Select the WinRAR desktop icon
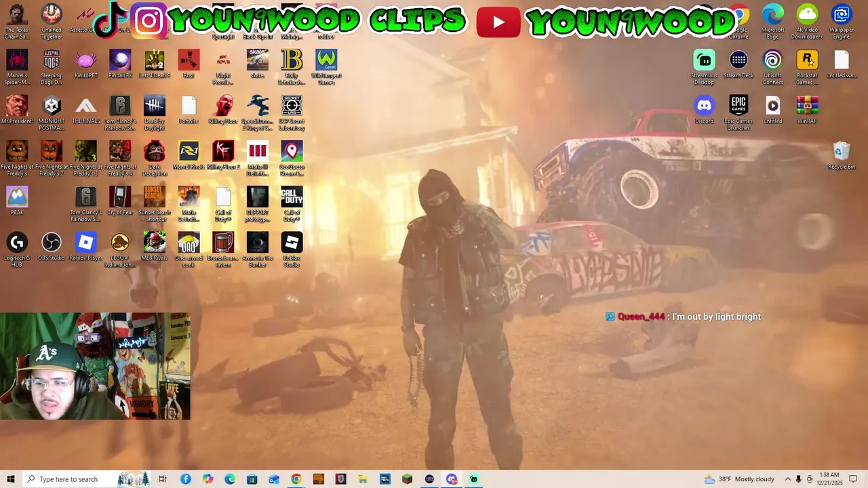This screenshot has width=868, height=488. (x=807, y=110)
